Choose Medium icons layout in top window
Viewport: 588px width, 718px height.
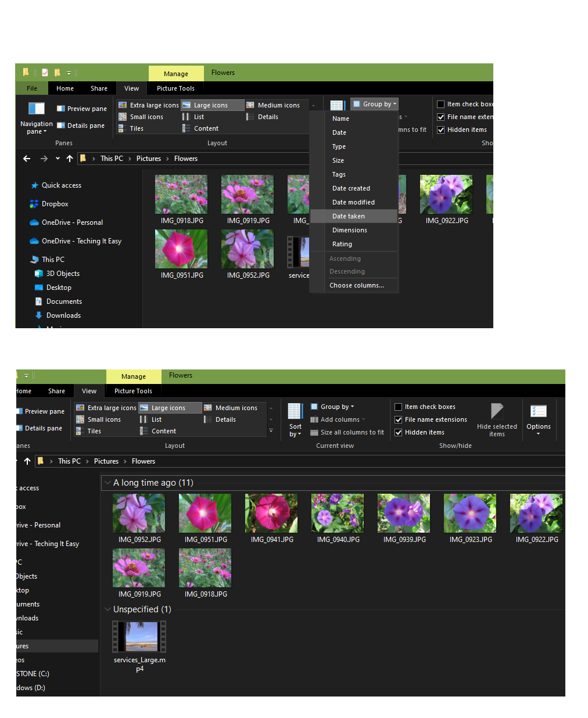274,105
